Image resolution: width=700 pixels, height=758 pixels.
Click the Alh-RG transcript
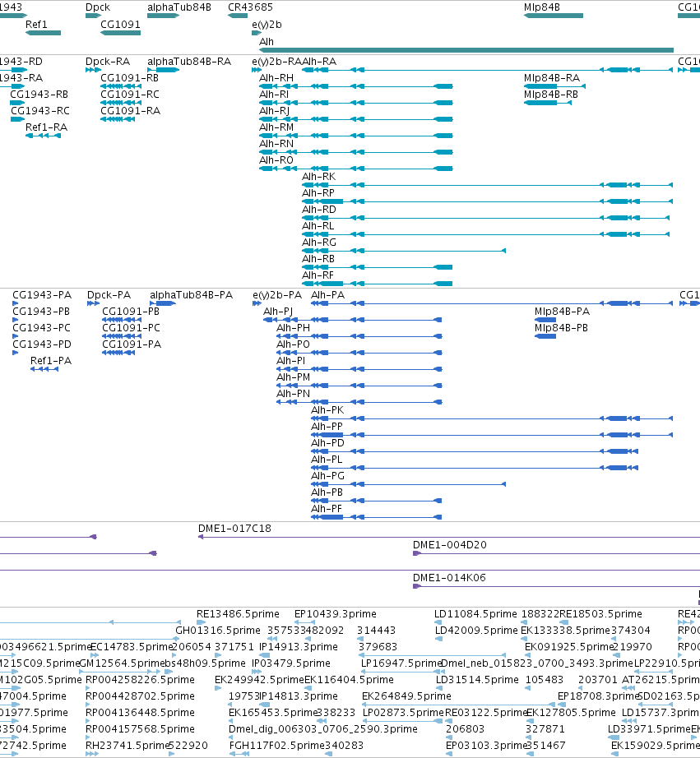404,251
